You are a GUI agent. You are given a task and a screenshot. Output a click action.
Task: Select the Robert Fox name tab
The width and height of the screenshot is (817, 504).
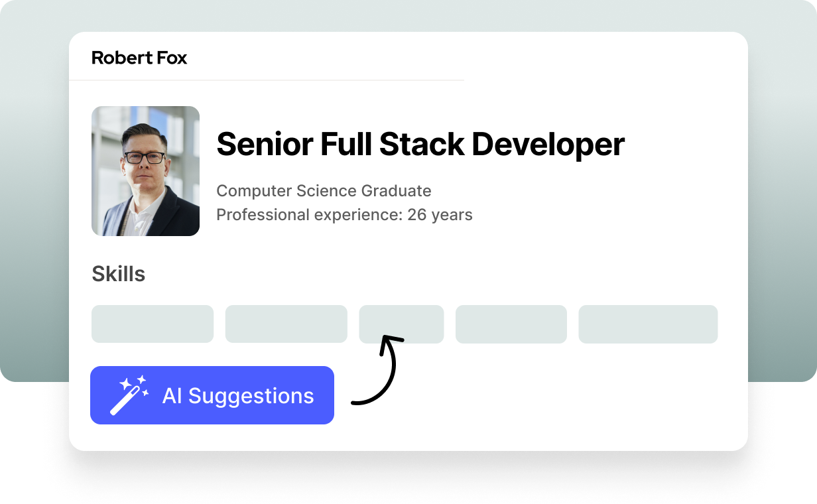[139, 58]
